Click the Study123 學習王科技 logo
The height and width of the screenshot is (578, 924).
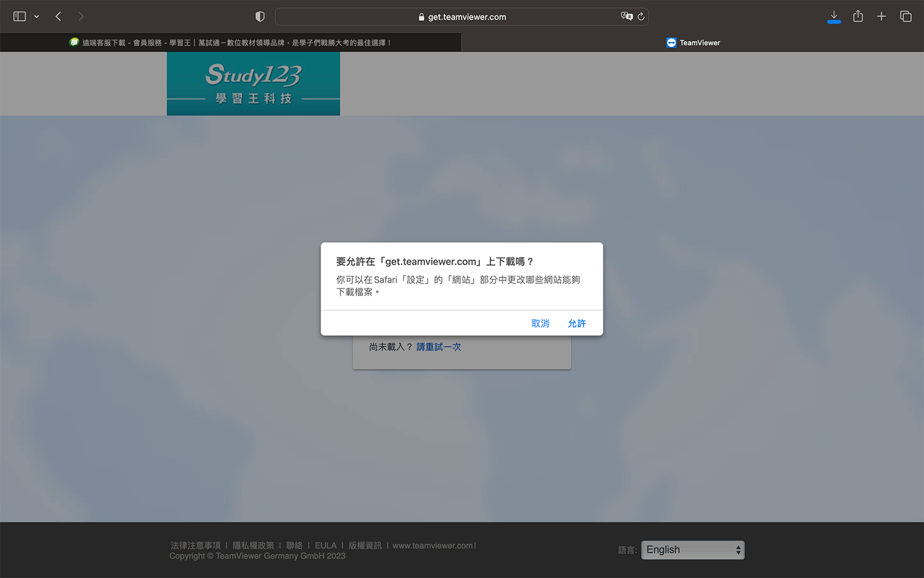click(x=254, y=84)
